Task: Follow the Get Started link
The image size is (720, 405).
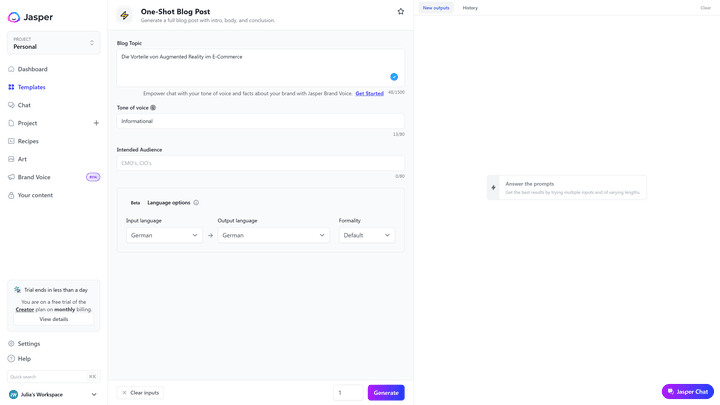Action: (369, 93)
